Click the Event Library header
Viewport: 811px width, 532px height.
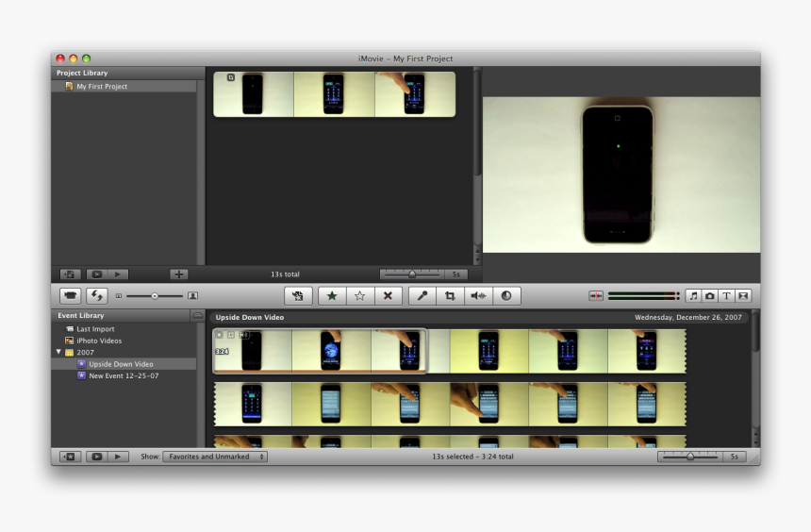tap(120, 315)
